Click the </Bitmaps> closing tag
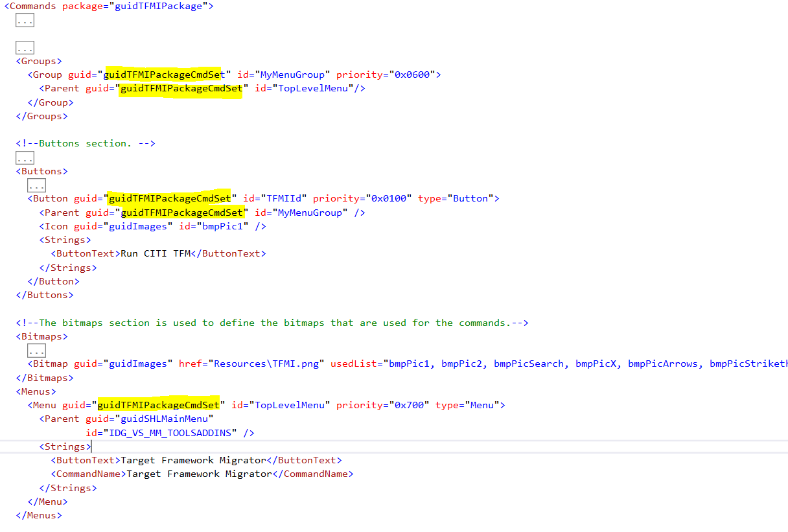The image size is (788, 532). tap(45, 378)
